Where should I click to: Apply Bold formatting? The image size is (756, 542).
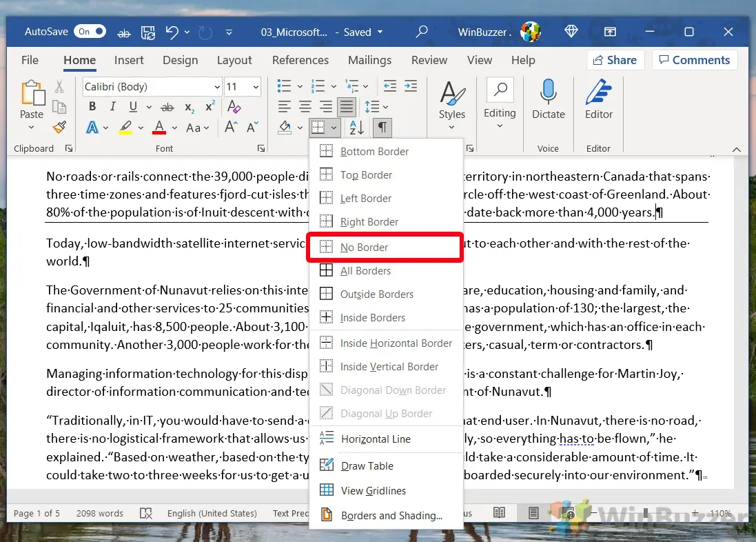click(x=92, y=107)
